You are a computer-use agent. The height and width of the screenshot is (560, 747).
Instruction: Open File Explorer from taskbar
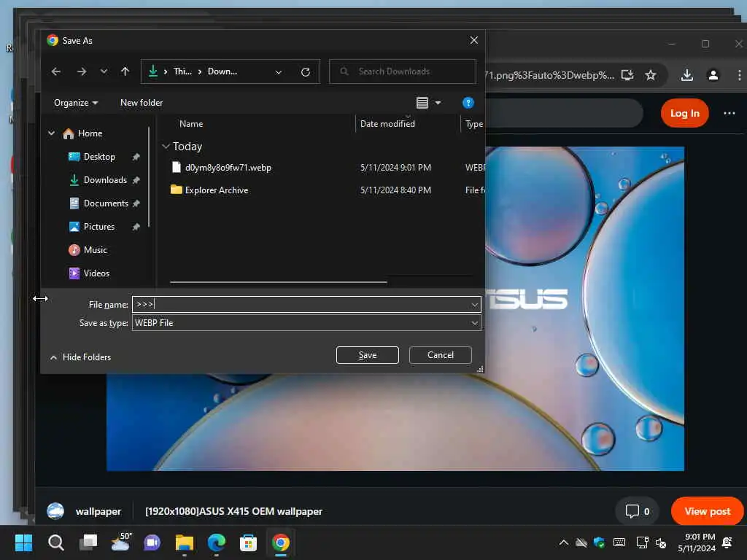(x=185, y=542)
